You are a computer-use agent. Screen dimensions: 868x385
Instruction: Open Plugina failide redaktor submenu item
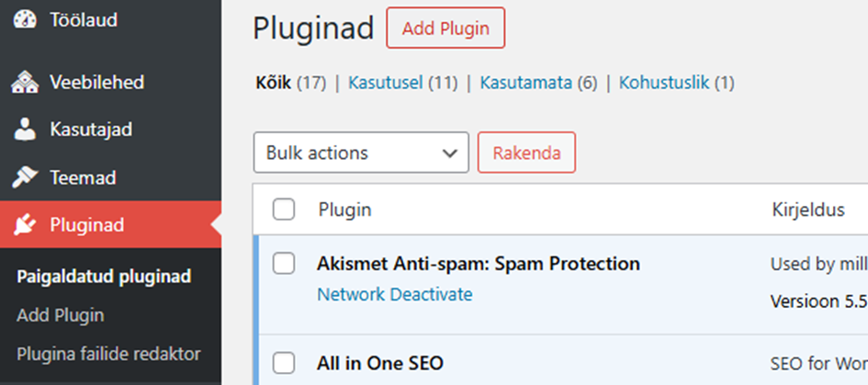click(108, 354)
